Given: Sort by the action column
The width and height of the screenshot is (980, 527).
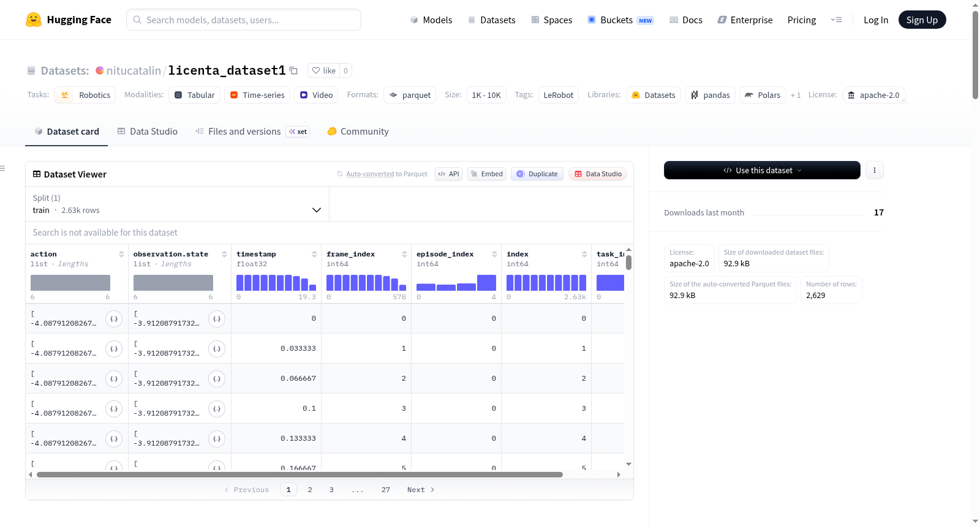Looking at the screenshot, I should 121,254.
